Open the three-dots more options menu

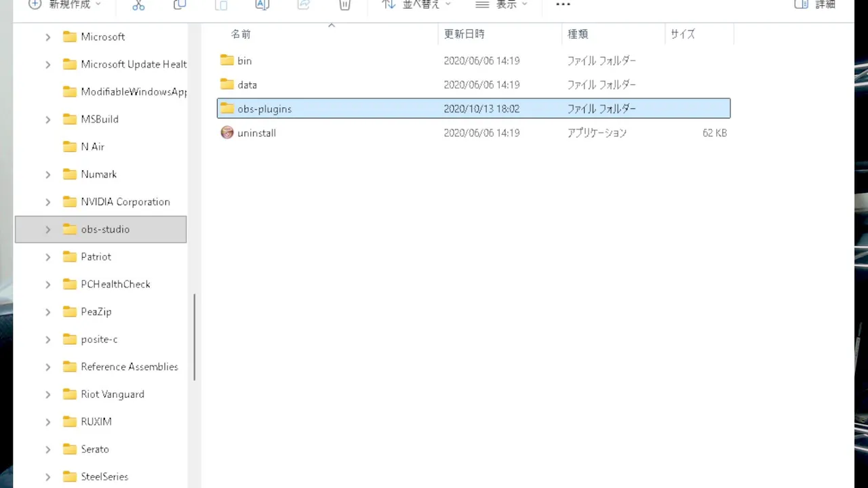pos(563,4)
